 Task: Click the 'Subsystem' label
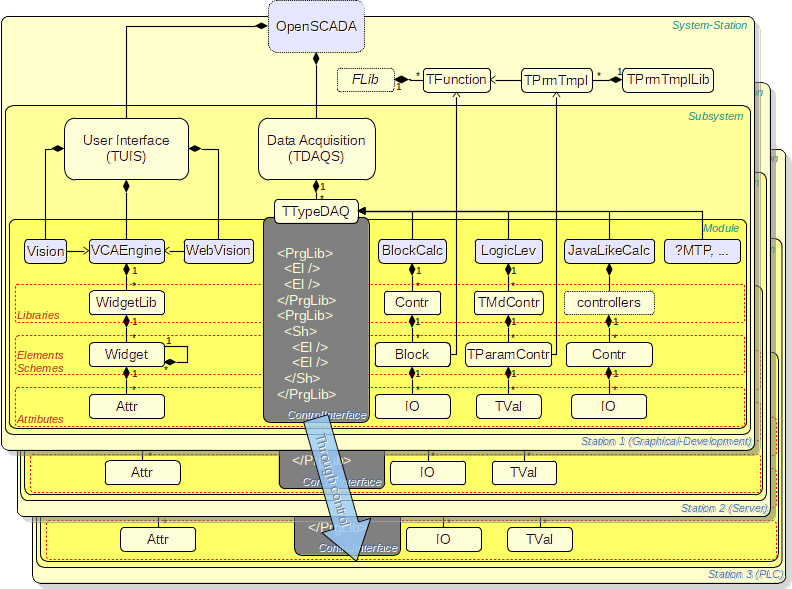(x=716, y=116)
